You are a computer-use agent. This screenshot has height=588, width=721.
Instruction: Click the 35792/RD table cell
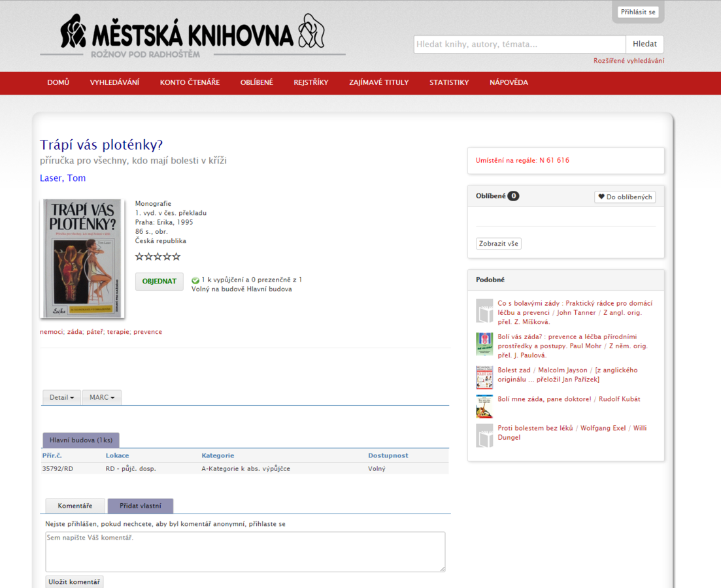[x=58, y=469]
